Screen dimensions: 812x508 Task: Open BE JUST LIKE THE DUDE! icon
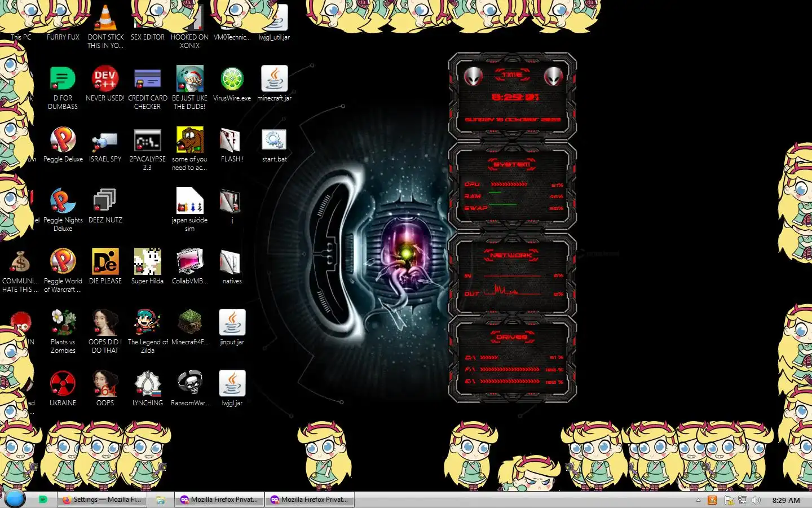click(189, 87)
